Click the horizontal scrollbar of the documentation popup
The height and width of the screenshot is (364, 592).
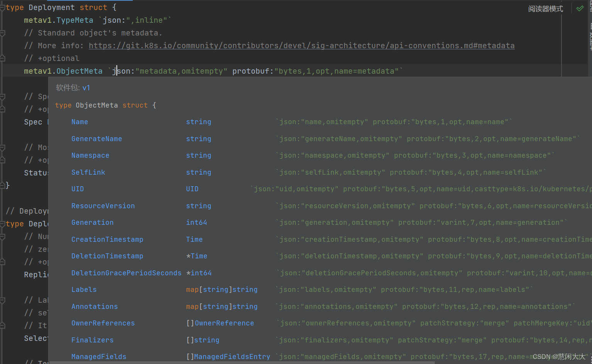242,362
